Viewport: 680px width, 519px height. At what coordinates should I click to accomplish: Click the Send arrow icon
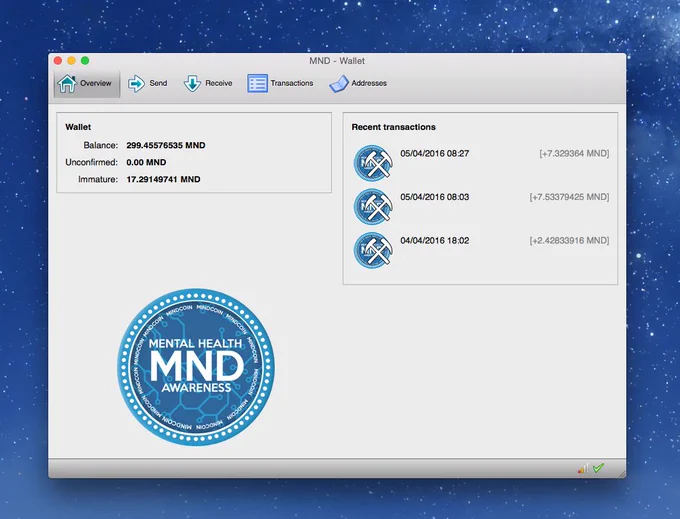pyautogui.click(x=136, y=83)
